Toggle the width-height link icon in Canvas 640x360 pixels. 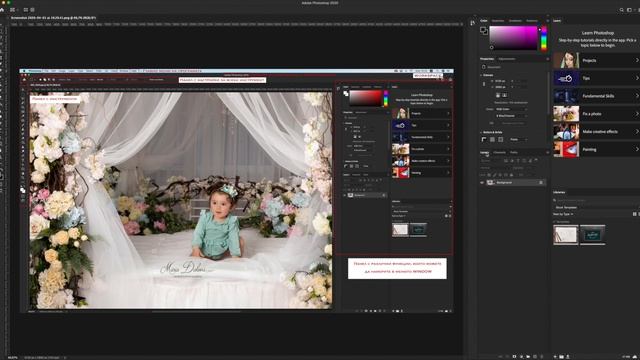[484, 84]
